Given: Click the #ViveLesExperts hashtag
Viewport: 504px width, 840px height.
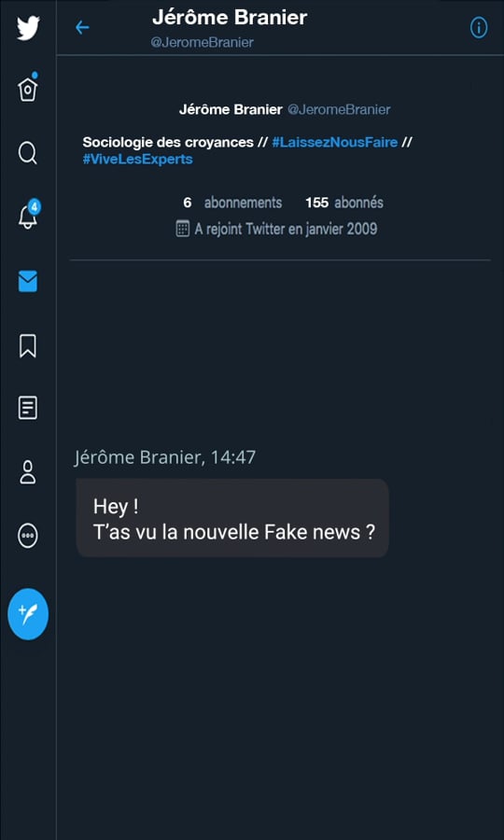Looking at the screenshot, I should (x=137, y=160).
